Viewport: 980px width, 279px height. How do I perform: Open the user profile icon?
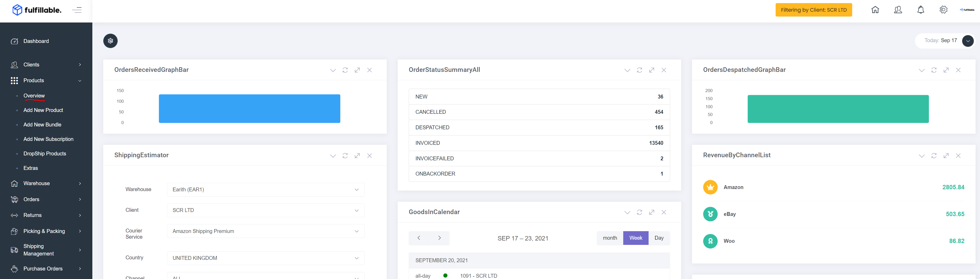(x=898, y=10)
